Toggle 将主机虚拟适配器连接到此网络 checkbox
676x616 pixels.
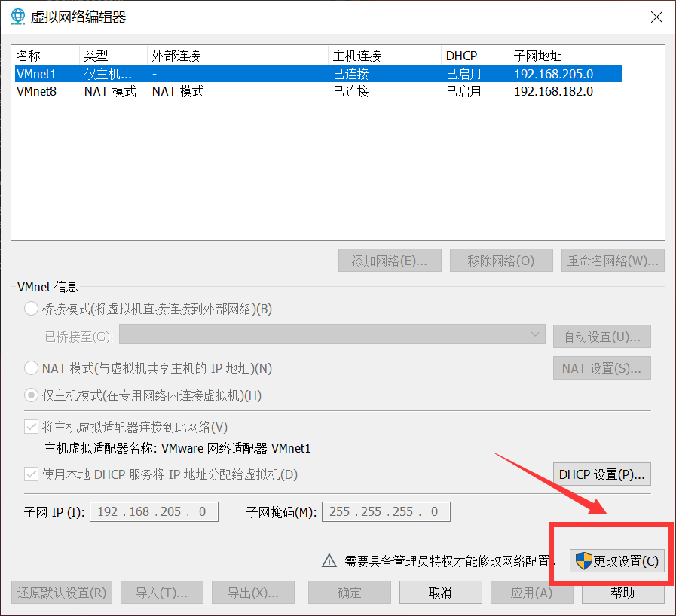(x=31, y=427)
